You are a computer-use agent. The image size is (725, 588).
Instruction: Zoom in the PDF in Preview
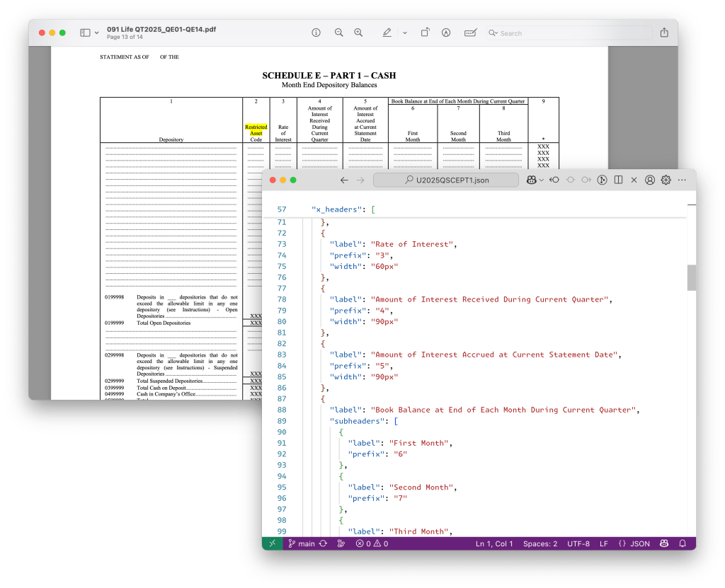(x=358, y=33)
